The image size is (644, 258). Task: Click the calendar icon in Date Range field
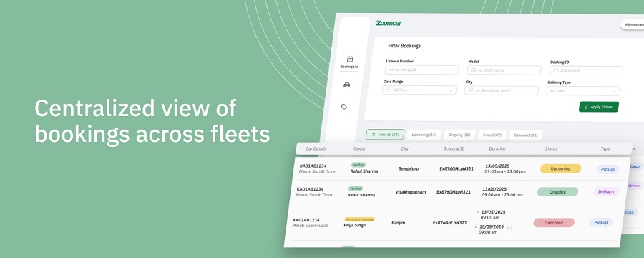point(388,90)
